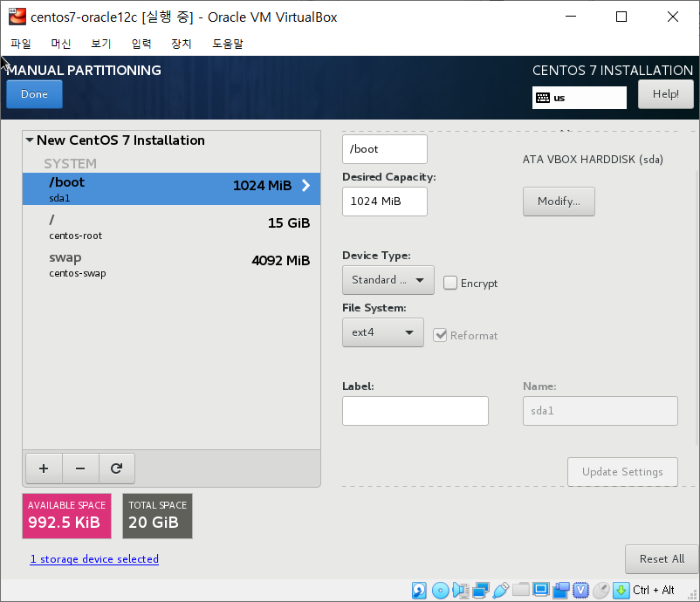This screenshot has width=700, height=602.
Task: Open the 도움말 menu
Action: 228,44
